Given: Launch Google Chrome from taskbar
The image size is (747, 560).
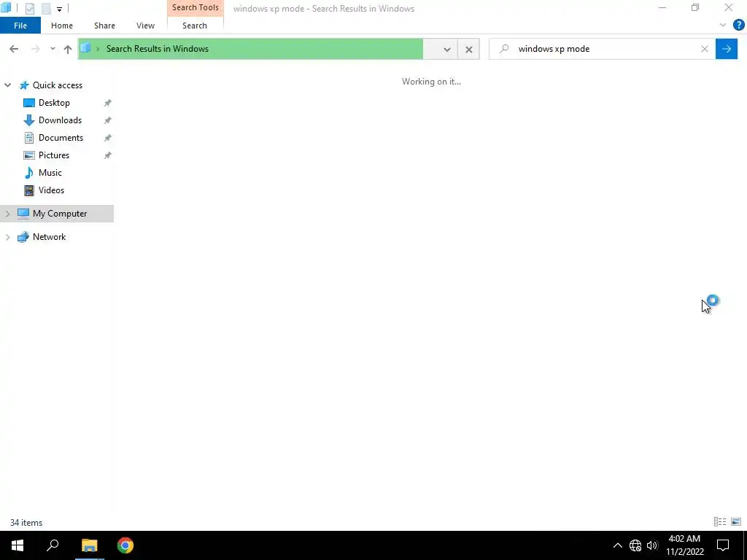Looking at the screenshot, I should click(x=125, y=545).
